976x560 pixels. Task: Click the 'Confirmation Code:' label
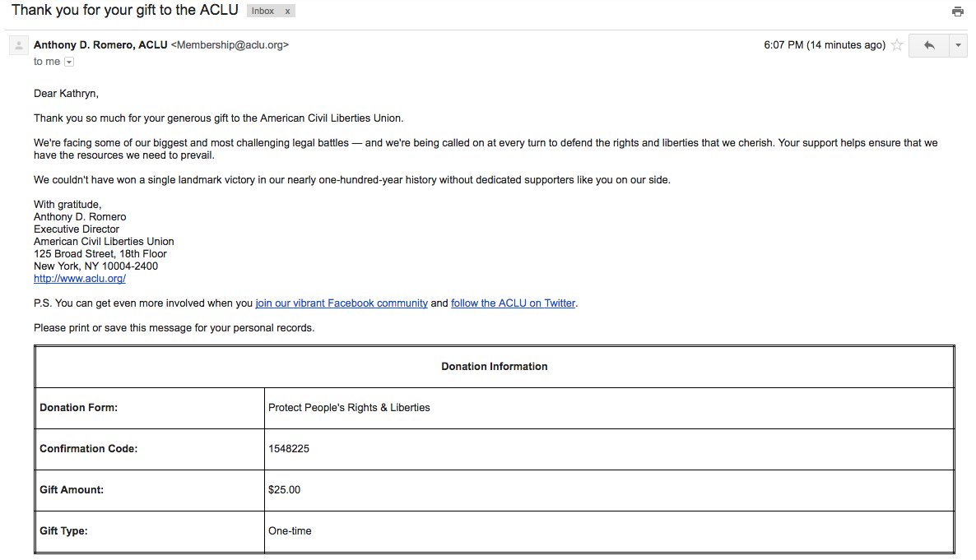pyautogui.click(x=88, y=449)
